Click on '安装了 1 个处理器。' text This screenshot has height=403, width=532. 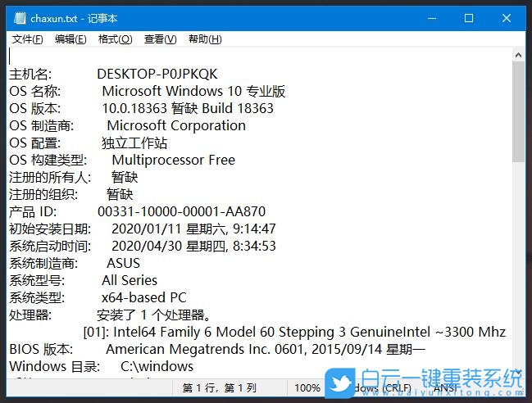pyautogui.click(x=153, y=315)
